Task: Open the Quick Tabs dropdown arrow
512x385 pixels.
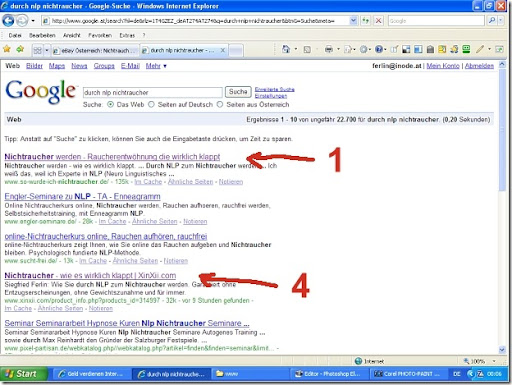Action: click(x=47, y=50)
